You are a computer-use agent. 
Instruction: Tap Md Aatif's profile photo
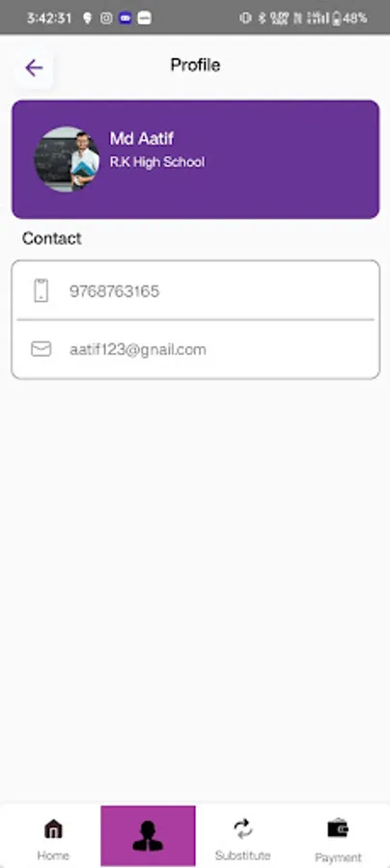coord(67,159)
